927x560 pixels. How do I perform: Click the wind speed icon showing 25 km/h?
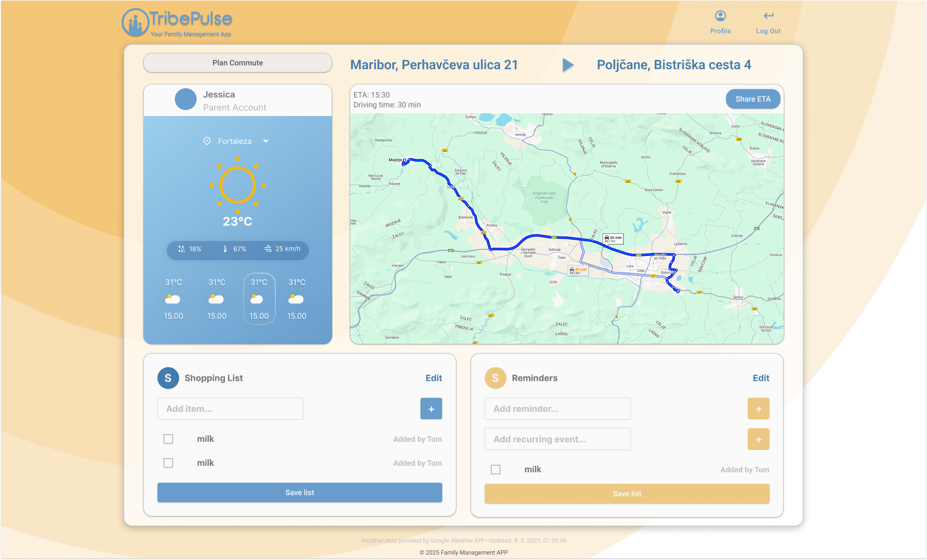(x=268, y=249)
